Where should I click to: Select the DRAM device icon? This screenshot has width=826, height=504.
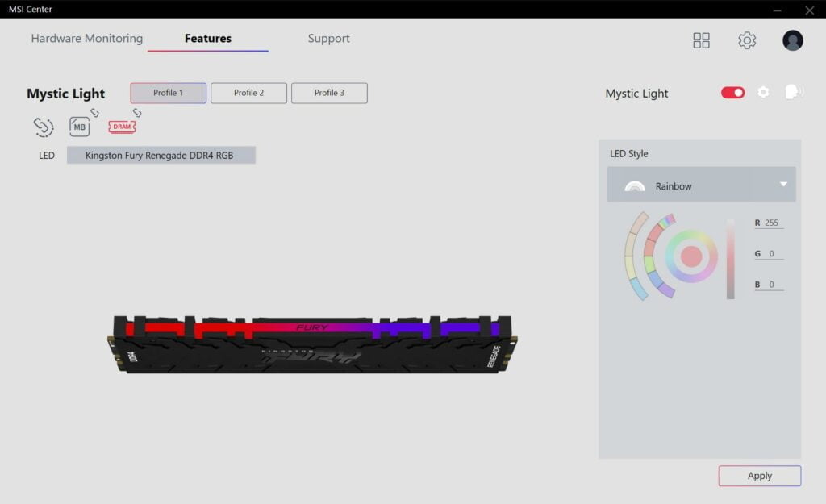click(x=122, y=127)
